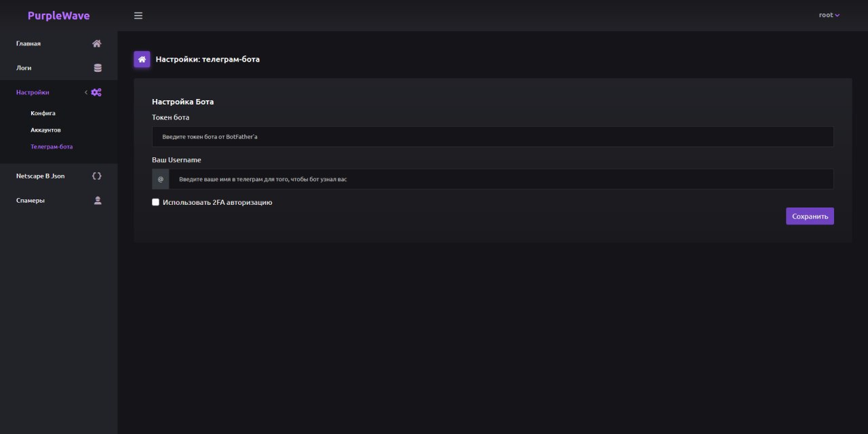This screenshot has width=868, height=434.
Task: Open the Конфига settings submenu item
Action: click(43, 113)
